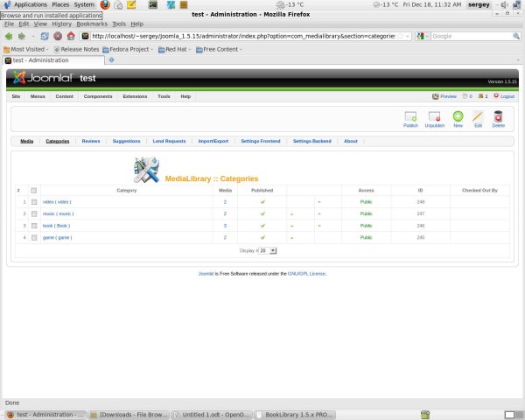This screenshot has height=420, width=525.
Task: Click in the URL address bar
Action: (x=243, y=36)
